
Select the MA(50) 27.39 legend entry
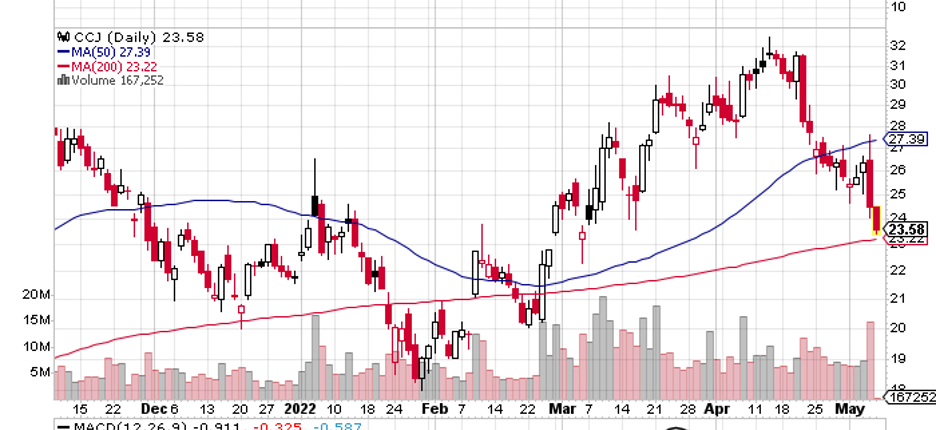[110, 53]
